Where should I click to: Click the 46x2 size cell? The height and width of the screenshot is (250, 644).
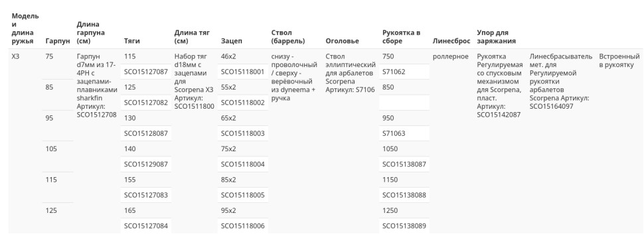pos(243,56)
